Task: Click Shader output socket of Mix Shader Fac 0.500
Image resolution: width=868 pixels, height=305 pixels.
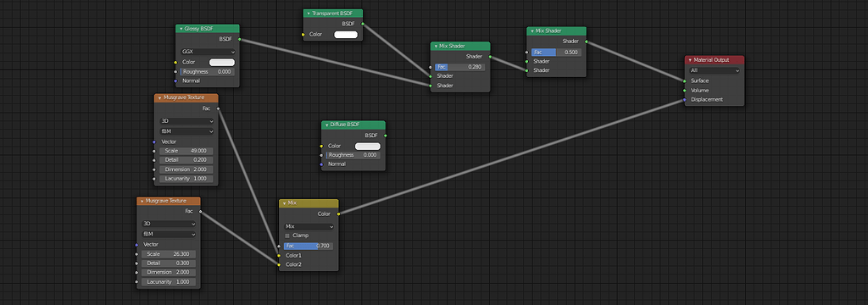Action: click(587, 42)
